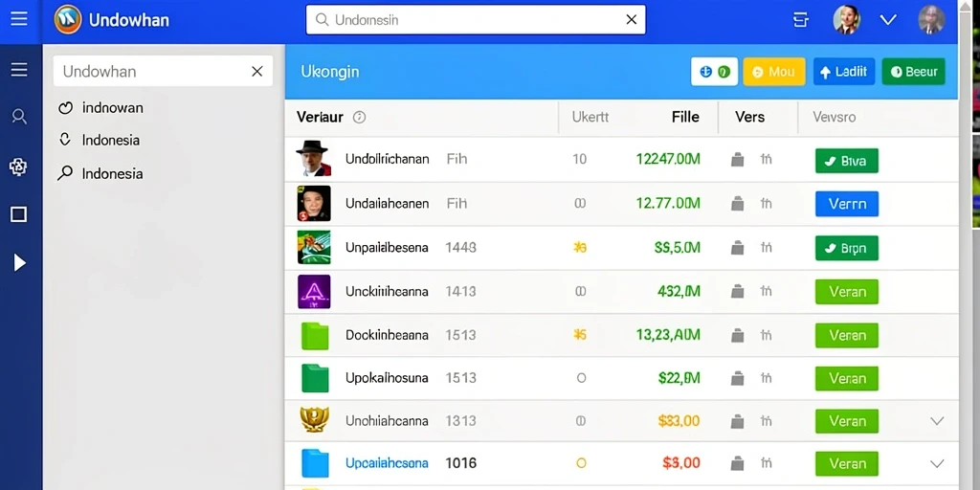The height and width of the screenshot is (490, 980).
Task: Click the green Beeur button
Action: [x=913, y=71]
